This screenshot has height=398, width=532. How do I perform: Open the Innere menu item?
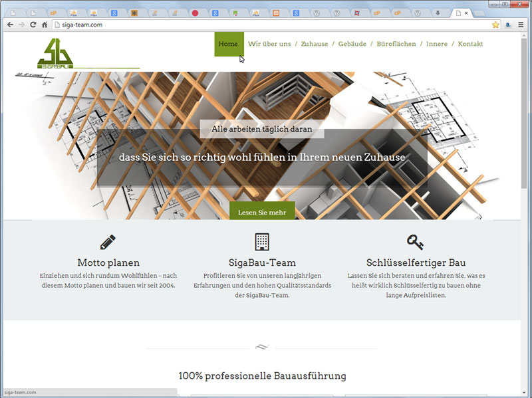click(437, 44)
